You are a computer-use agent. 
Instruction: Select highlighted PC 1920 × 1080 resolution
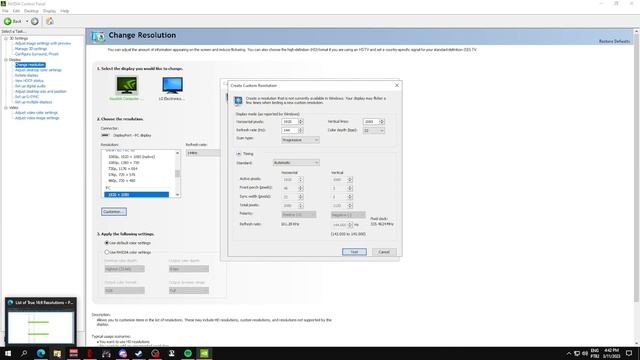point(136,195)
